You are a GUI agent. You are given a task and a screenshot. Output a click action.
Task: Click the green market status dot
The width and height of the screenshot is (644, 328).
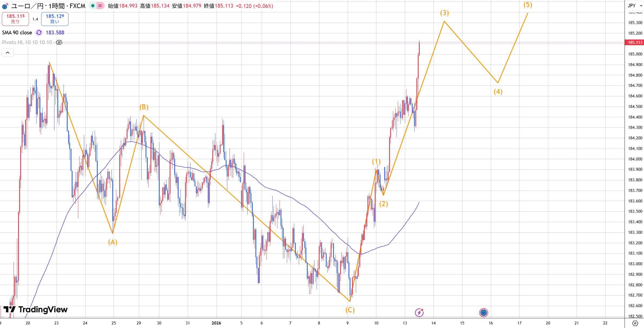(93, 6)
